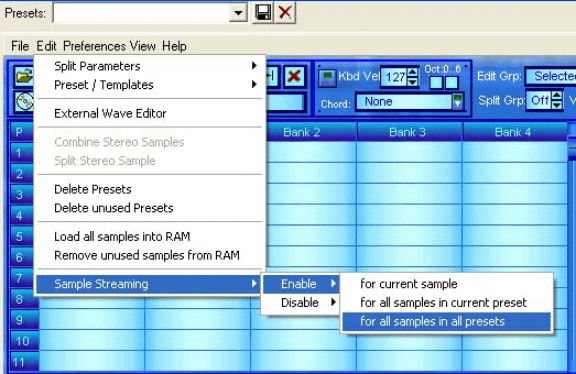The height and width of the screenshot is (374, 576).
Task: Click the Split Grp Off field
Action: point(540,100)
